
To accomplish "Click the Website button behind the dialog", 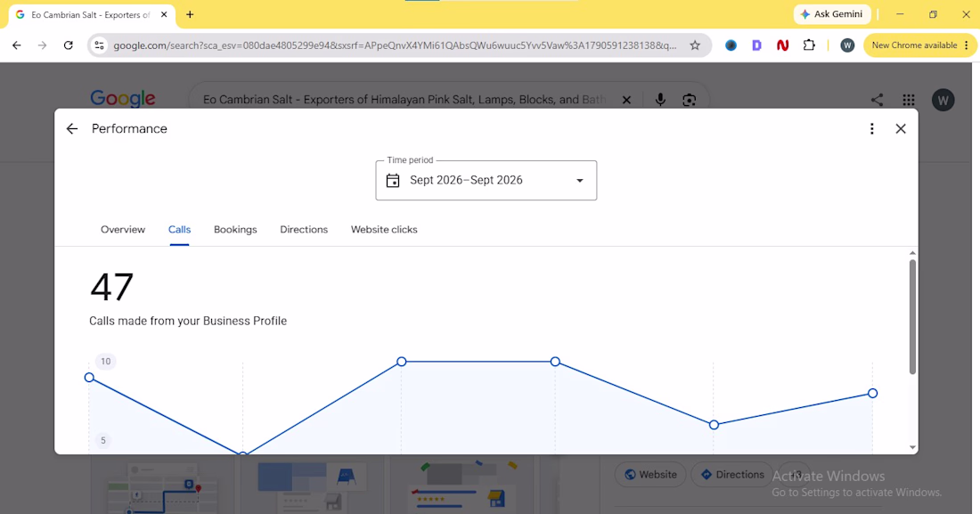I will (650, 475).
